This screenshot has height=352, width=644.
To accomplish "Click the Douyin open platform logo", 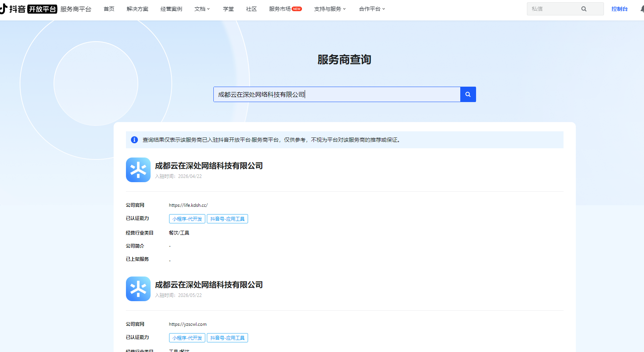I will (29, 9).
